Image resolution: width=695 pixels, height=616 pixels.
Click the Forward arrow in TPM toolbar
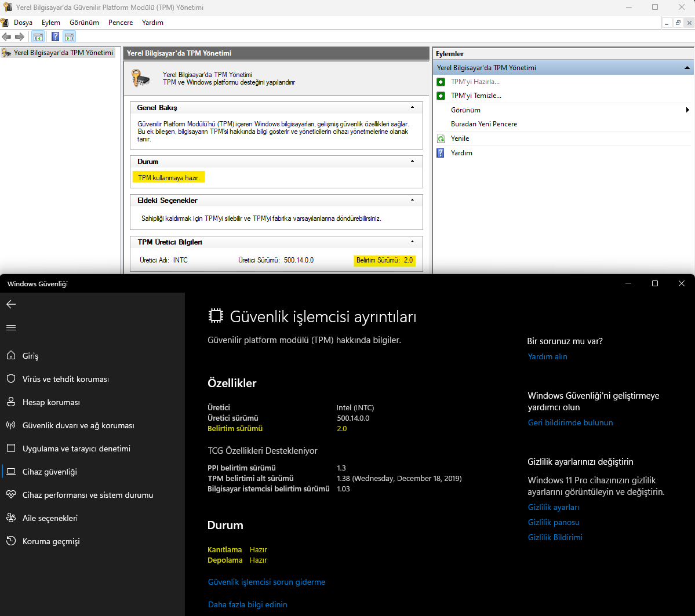click(x=20, y=37)
